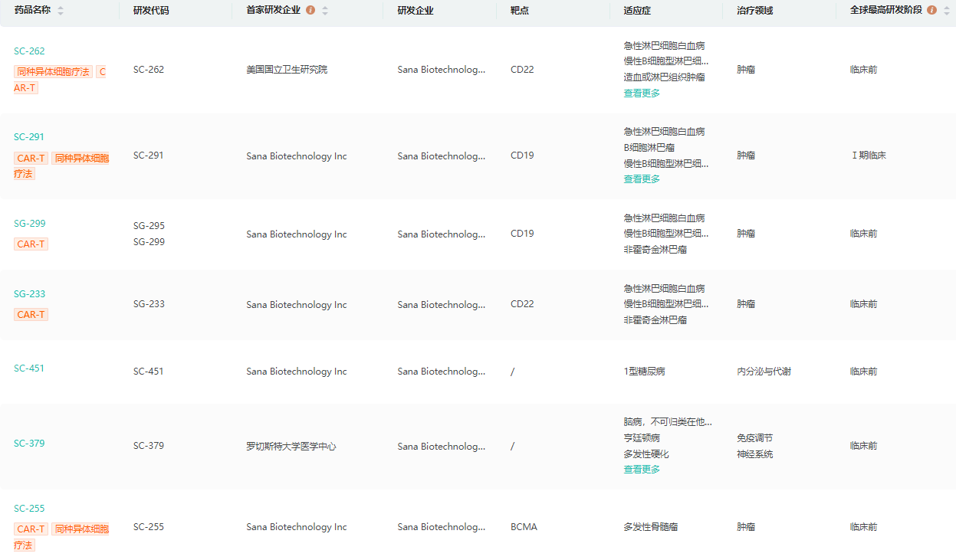
Task: Click CD22 target in SG-233 row
Action: pos(522,304)
